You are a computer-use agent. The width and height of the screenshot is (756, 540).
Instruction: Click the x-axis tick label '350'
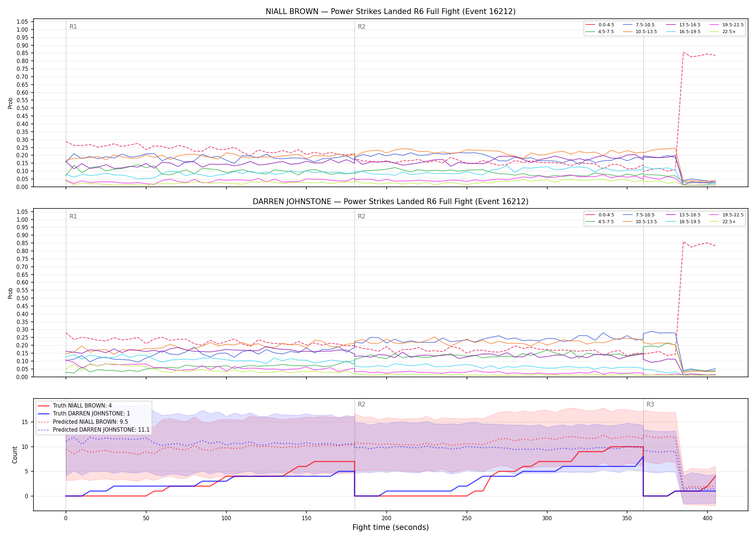[627, 518]
